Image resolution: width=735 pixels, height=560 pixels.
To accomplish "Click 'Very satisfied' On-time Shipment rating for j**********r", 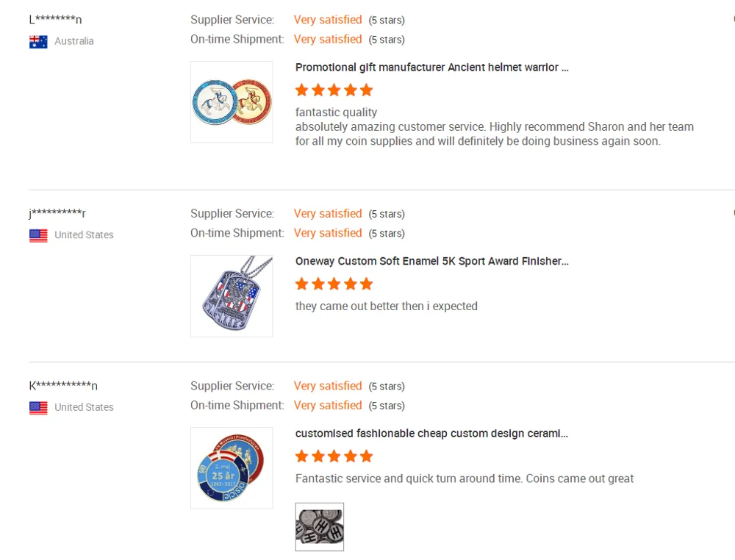I will pos(328,233).
